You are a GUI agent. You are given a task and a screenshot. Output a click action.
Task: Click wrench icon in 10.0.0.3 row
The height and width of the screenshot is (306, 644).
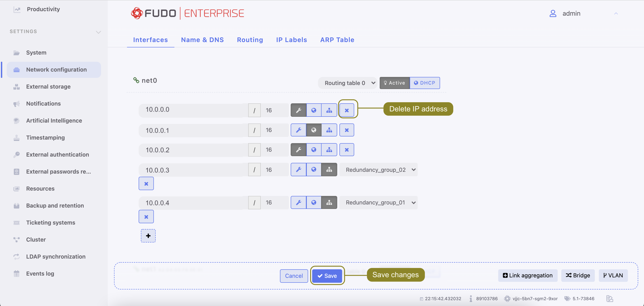(299, 170)
